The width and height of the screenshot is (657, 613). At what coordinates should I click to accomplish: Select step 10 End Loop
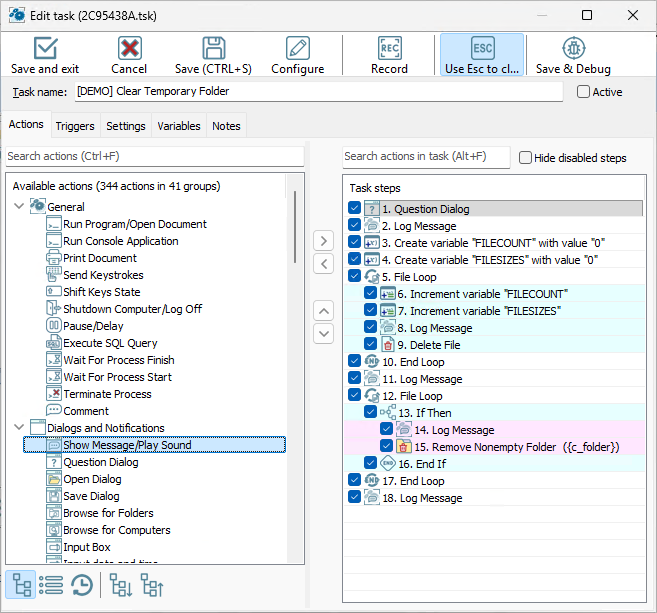click(x=413, y=362)
